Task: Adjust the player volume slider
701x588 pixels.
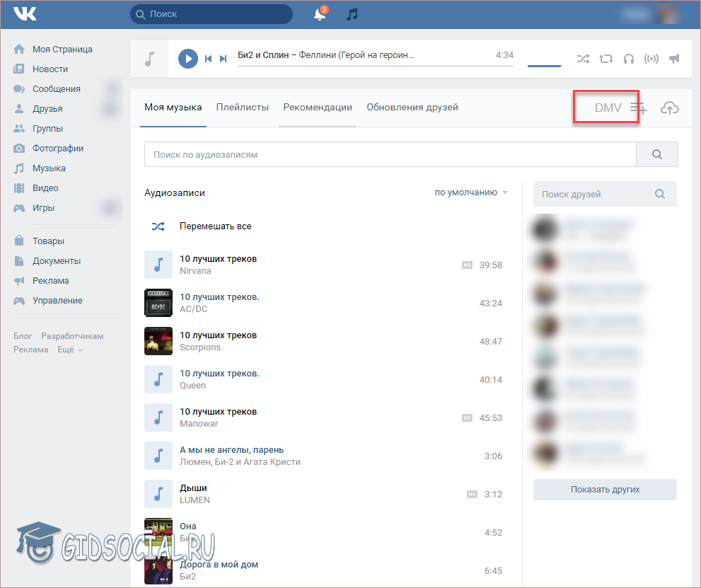Action: pos(544,66)
